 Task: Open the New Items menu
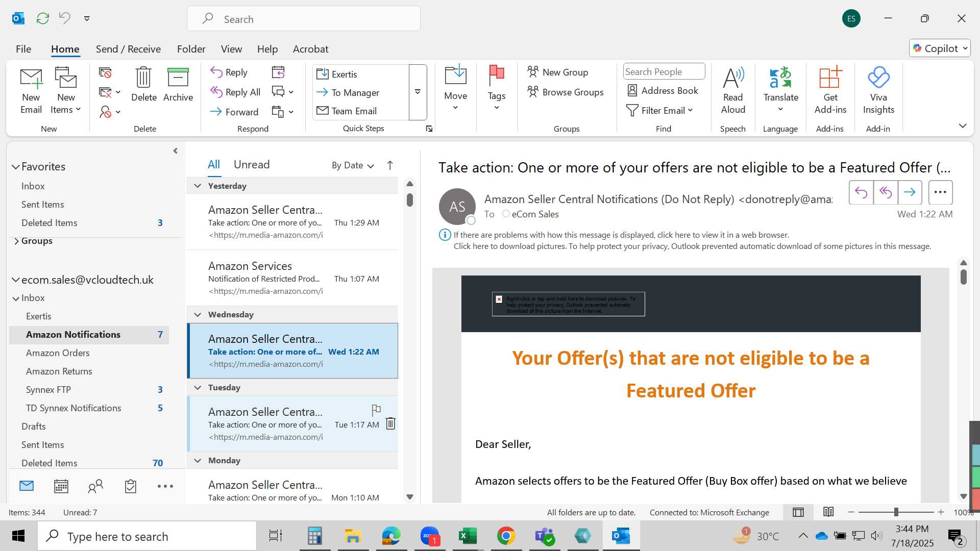66,91
